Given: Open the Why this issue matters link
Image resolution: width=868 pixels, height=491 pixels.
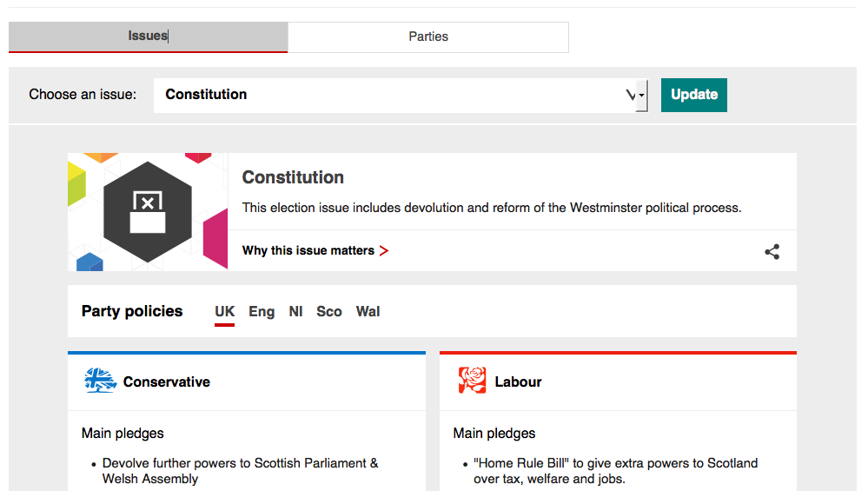Looking at the screenshot, I should pyautogui.click(x=308, y=251).
